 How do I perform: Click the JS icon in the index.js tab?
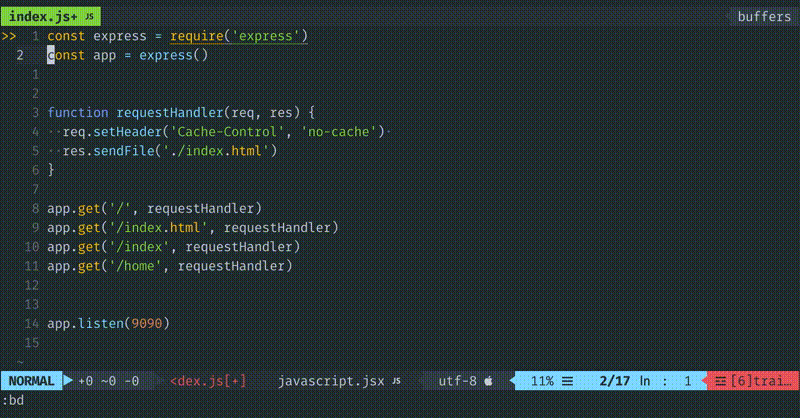[x=89, y=17]
